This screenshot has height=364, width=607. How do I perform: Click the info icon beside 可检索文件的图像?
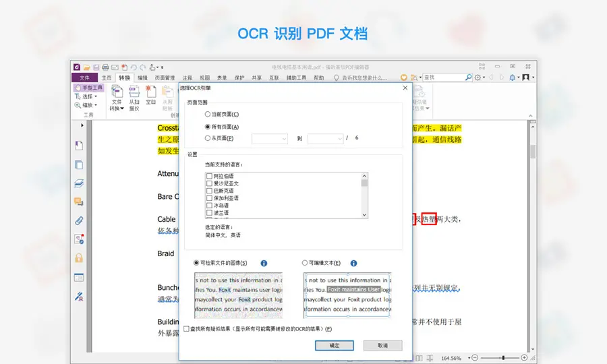(x=264, y=263)
